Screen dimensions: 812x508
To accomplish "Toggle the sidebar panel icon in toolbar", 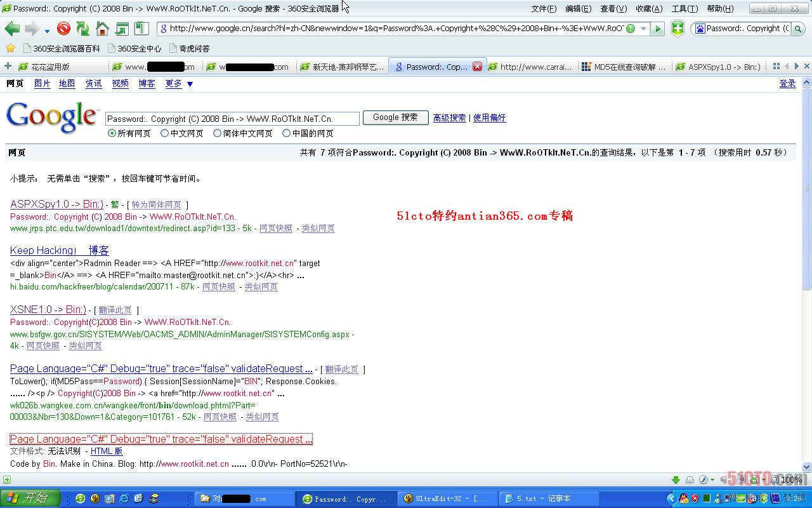I will click(x=141, y=29).
